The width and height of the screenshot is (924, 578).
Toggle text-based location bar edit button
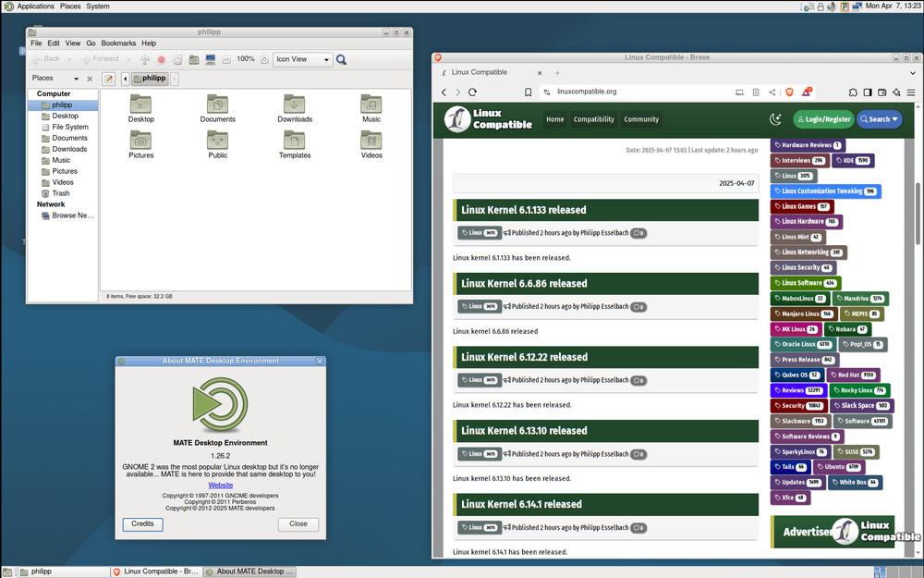coord(109,79)
